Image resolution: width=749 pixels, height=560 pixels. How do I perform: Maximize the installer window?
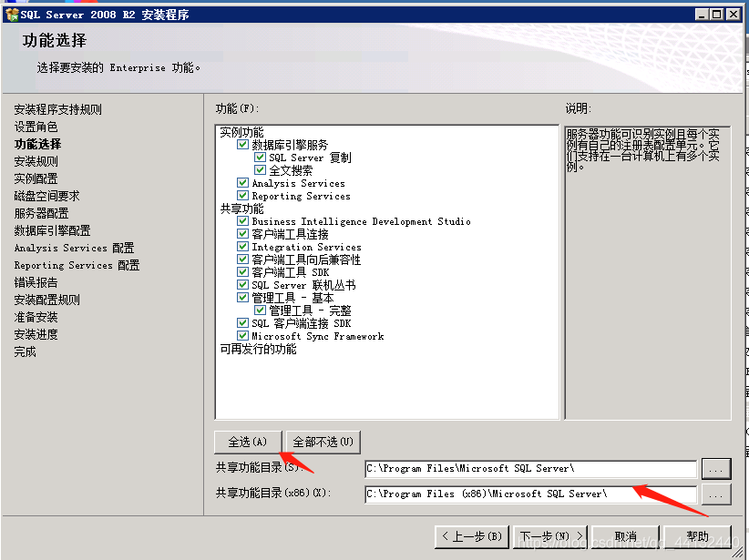pyautogui.click(x=716, y=15)
